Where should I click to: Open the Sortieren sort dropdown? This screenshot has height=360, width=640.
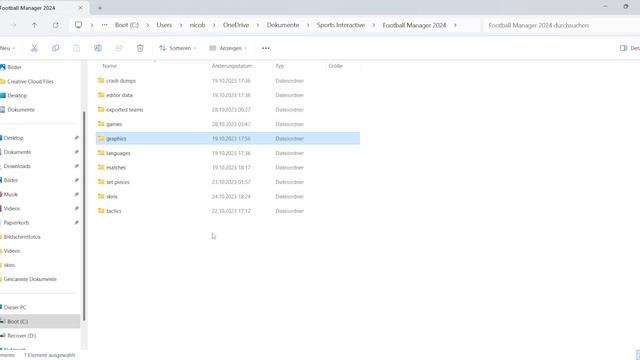(x=178, y=48)
